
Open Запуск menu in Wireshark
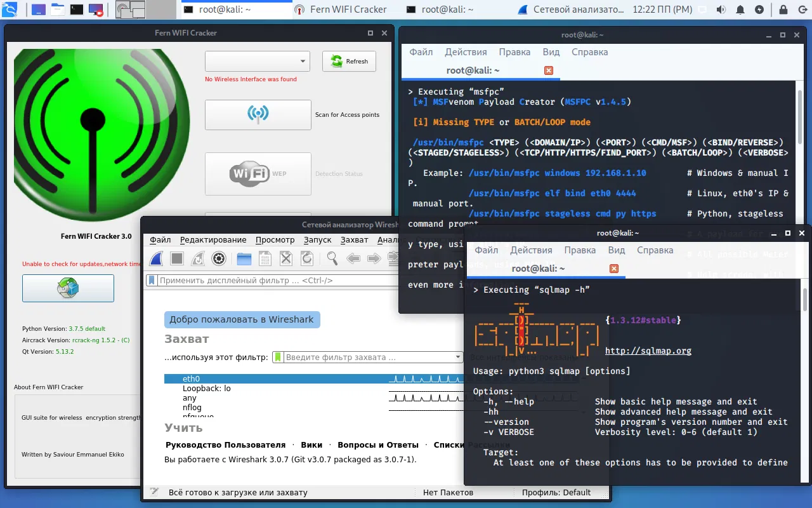tap(318, 240)
